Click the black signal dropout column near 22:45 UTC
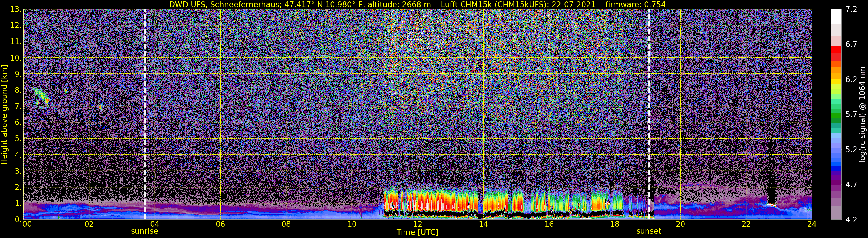The image size is (868, 238). [771, 179]
